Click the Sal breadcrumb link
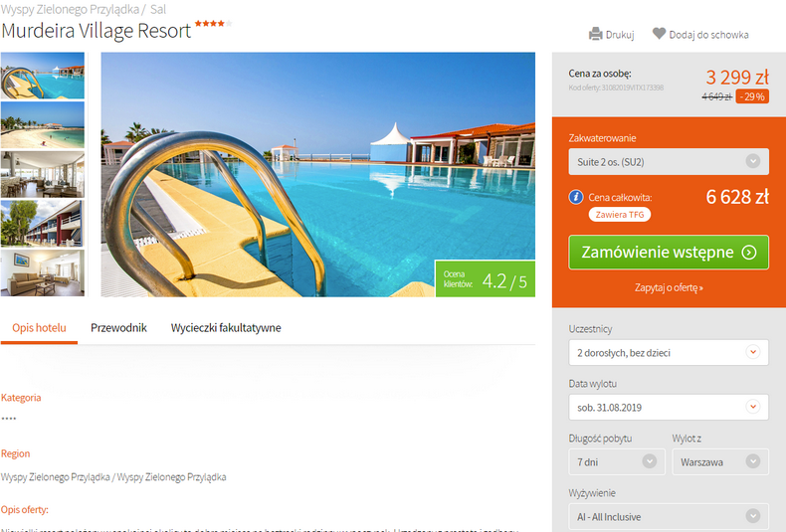 click(158, 9)
